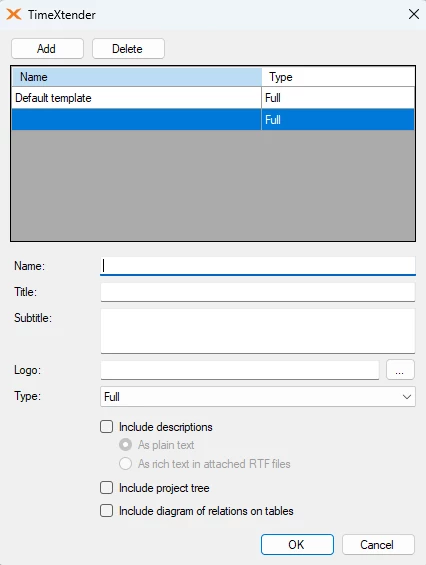
Task: Enable Include descriptions checkbox
Action: [x=106, y=427]
